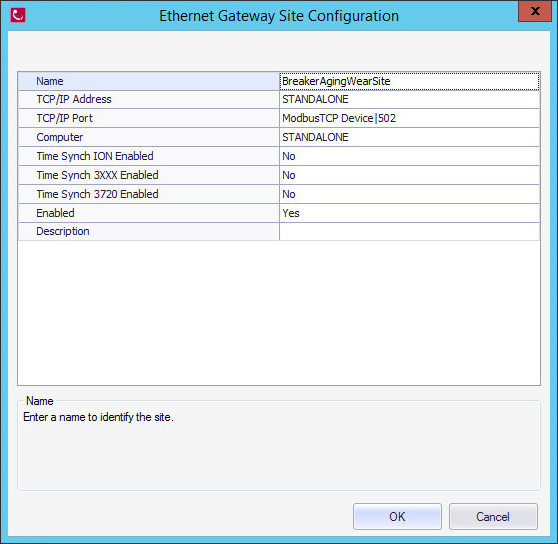
Task: Open the TCP/IP Port value ModbusTCP Device|502
Action: click(x=409, y=118)
